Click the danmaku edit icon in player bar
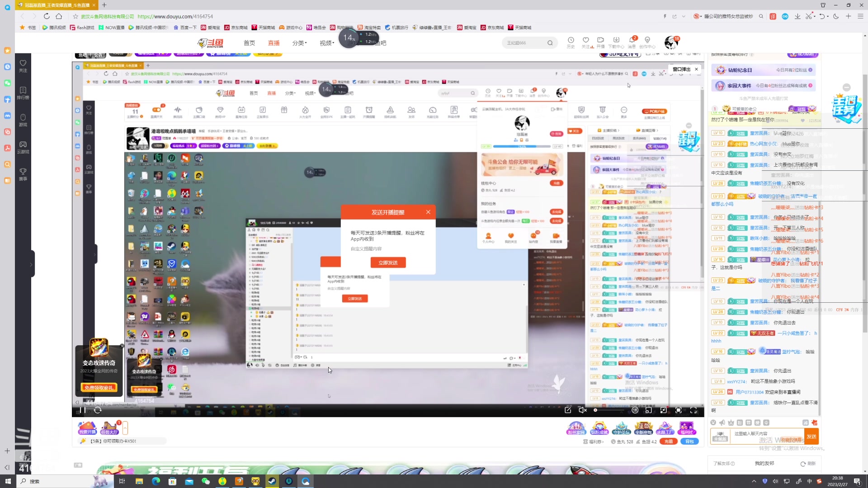868x488 pixels. [568, 410]
